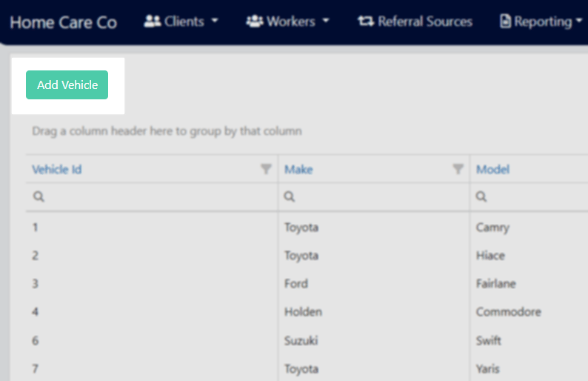Click the Vehicle Id search magnifier icon

(x=39, y=196)
